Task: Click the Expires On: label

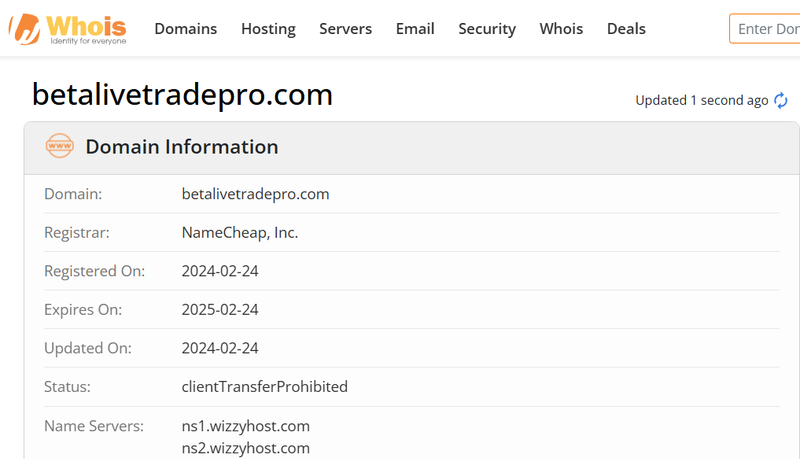Action: click(83, 310)
